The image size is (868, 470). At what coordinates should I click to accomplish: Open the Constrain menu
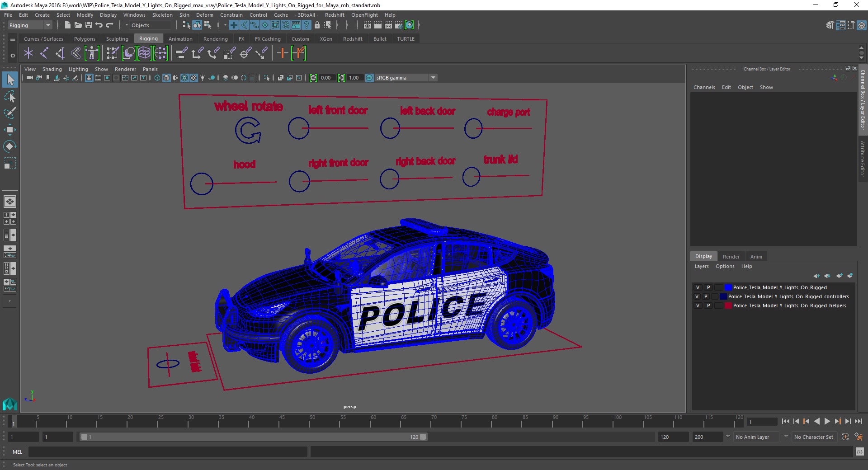tap(231, 15)
